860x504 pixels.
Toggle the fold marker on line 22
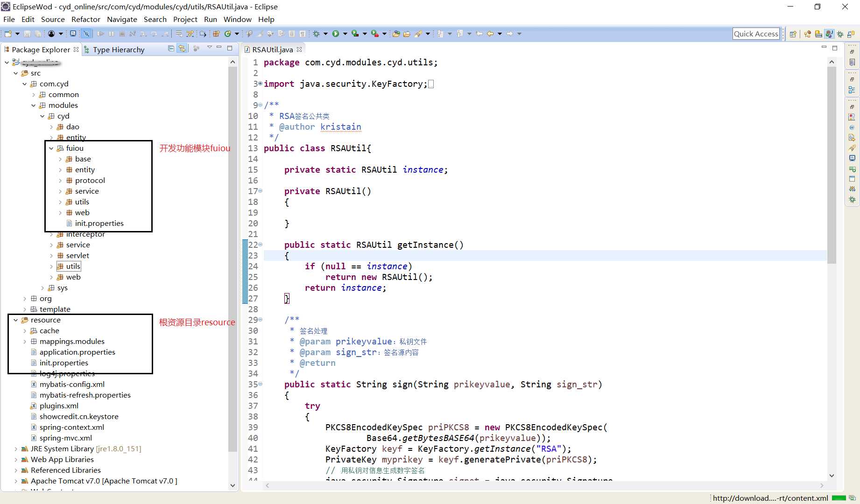(261, 245)
